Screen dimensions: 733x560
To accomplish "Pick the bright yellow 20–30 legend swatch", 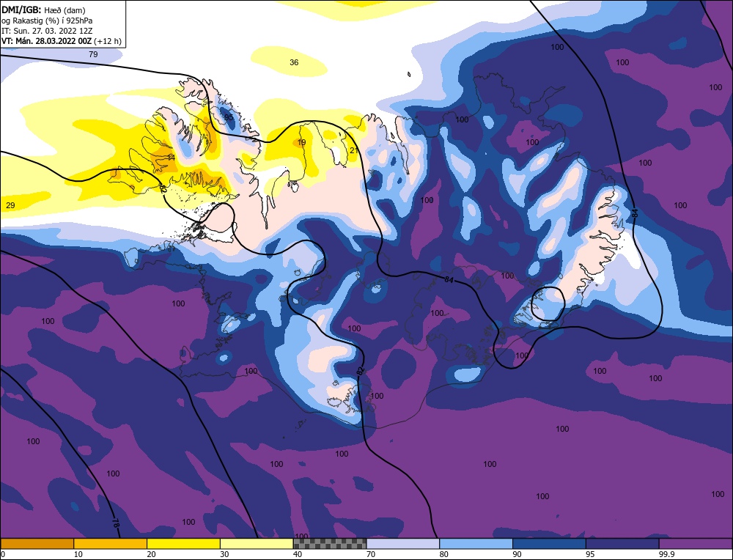I will point(183,544).
